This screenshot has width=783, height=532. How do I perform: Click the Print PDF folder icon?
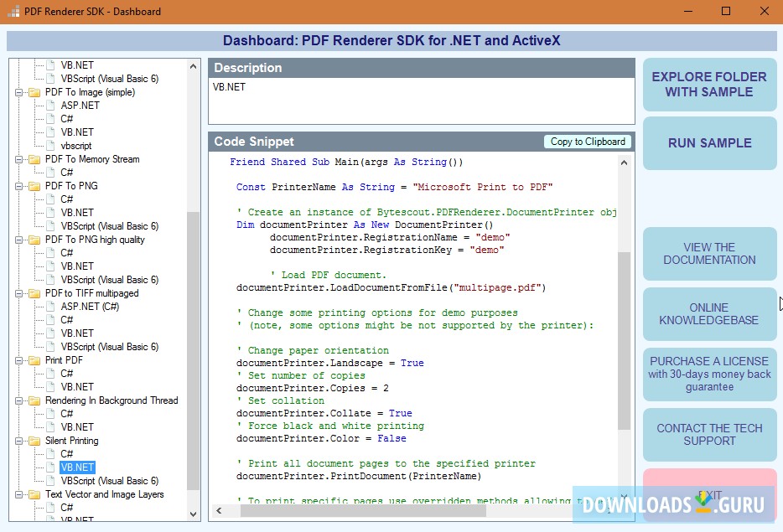[x=34, y=360]
